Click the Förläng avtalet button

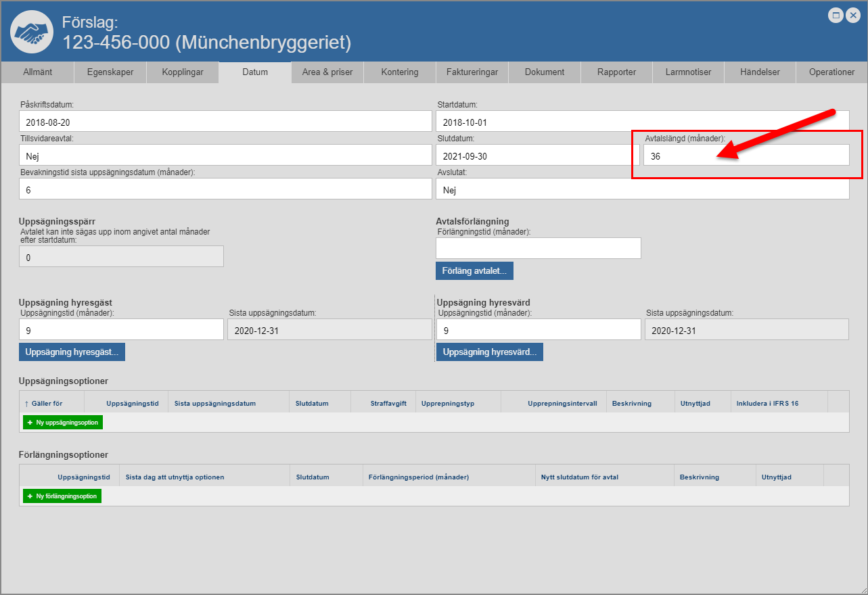pos(474,270)
